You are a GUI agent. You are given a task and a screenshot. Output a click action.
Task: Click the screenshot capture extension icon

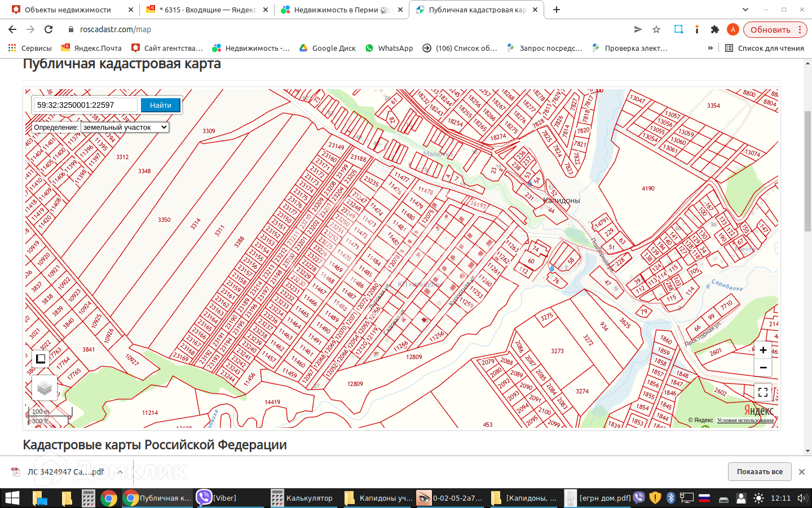pos(678,29)
